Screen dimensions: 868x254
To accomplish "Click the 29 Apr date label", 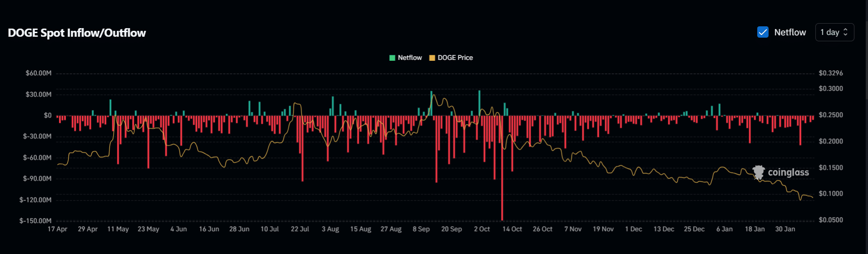I will tap(88, 229).
